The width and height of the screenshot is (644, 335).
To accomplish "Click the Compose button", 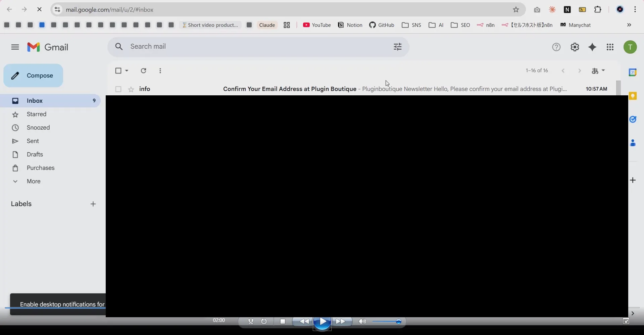I will coord(33,75).
